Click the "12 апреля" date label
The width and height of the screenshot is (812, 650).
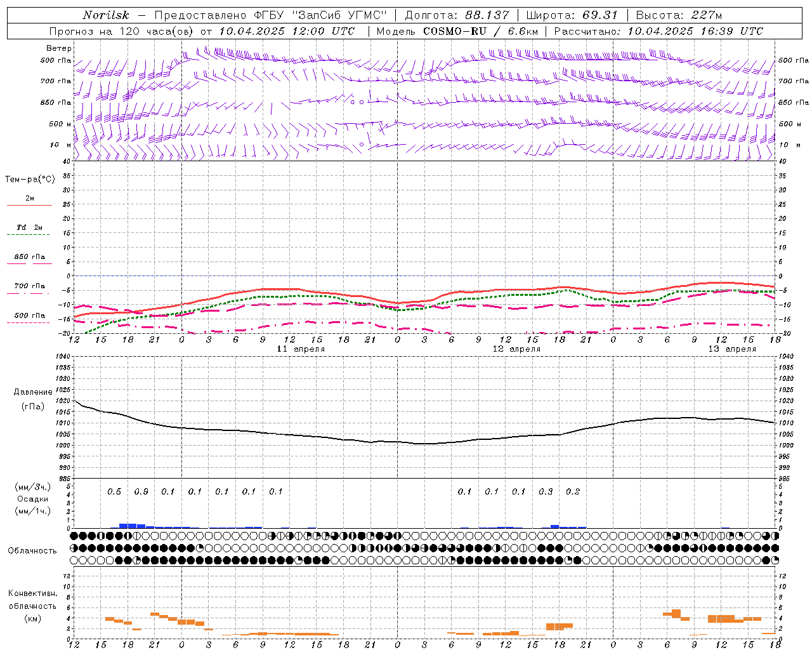tap(517, 349)
